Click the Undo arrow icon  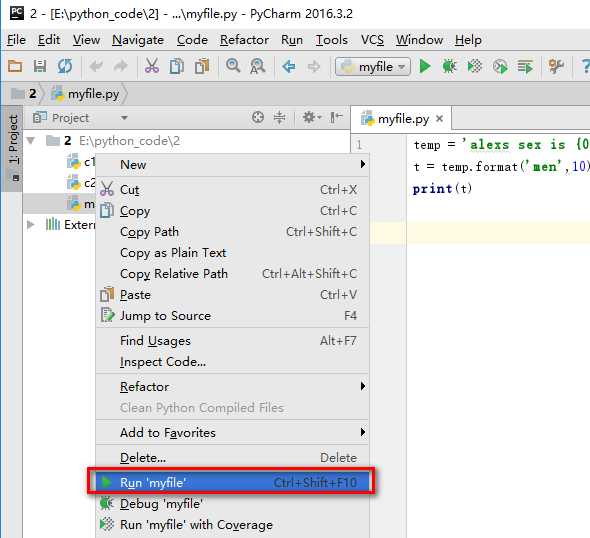tap(96, 67)
